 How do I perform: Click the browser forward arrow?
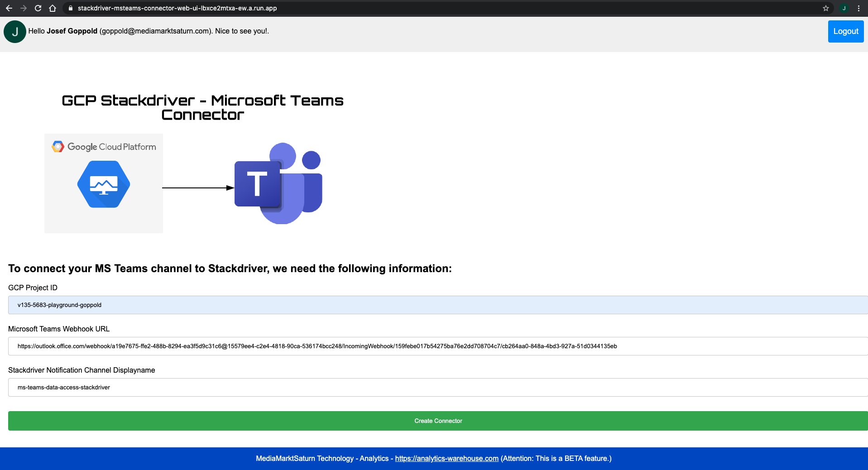[24, 8]
